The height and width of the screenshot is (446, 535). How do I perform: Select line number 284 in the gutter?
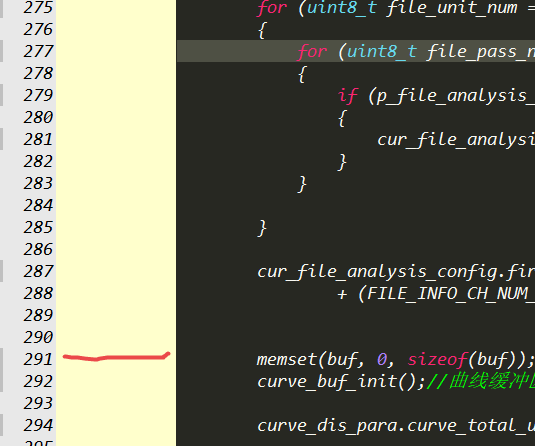click(x=38, y=205)
